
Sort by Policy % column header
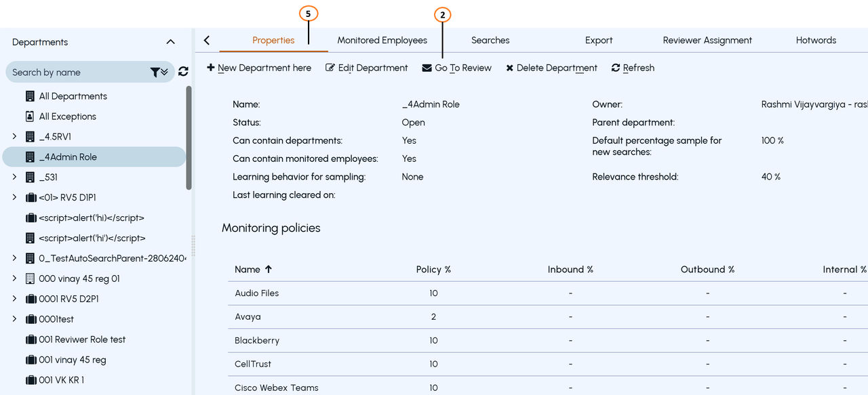tap(433, 270)
